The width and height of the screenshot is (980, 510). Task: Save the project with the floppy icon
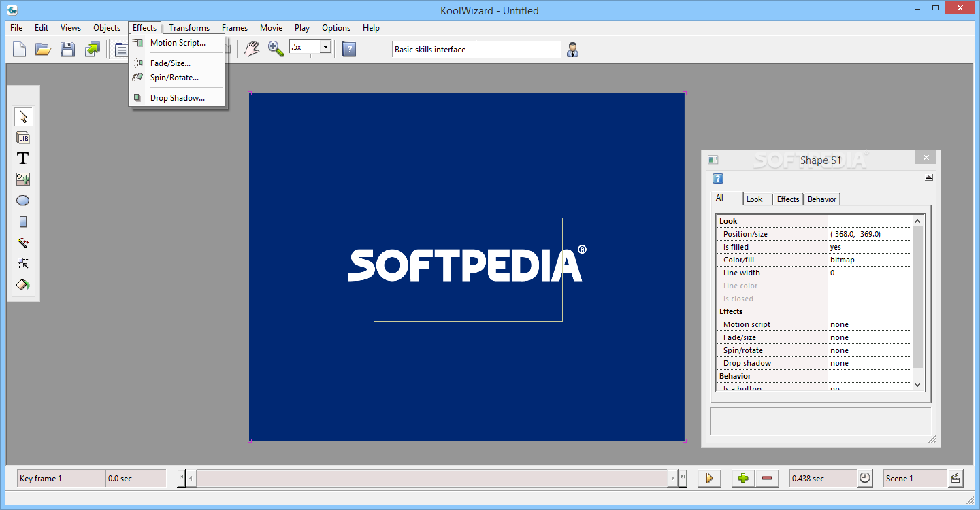click(67, 49)
